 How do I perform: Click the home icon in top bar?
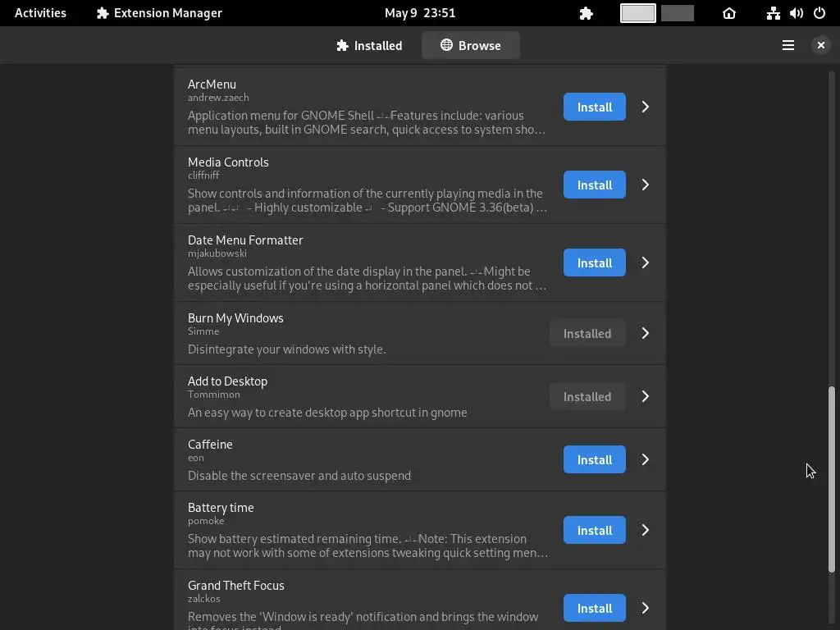click(x=729, y=13)
